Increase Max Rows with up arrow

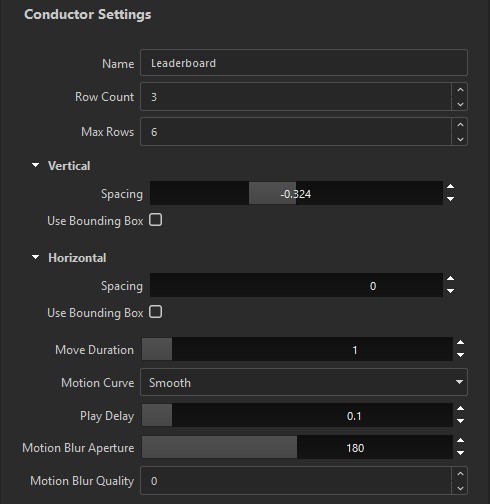(460, 125)
